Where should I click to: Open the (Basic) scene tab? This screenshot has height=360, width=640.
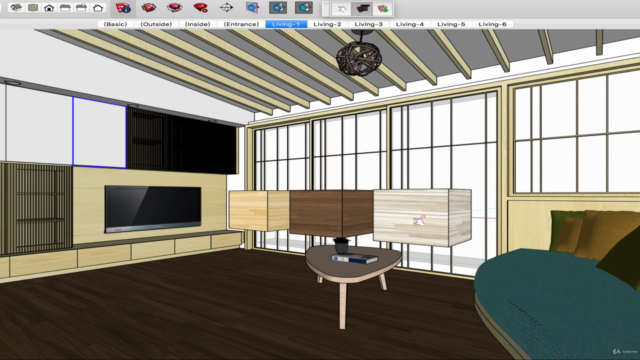116,24
